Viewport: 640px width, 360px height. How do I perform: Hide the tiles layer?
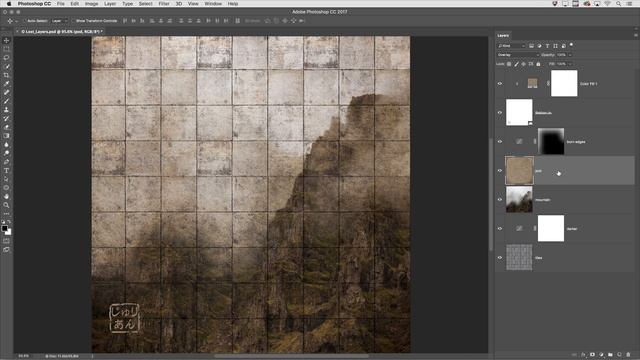500,258
